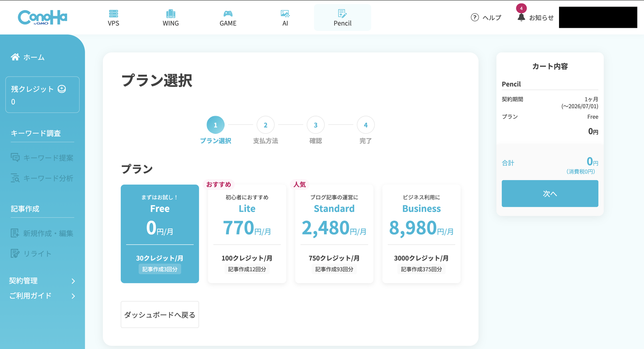
Task: Click the キーワード調査 sidebar heading
Action: pos(36,133)
